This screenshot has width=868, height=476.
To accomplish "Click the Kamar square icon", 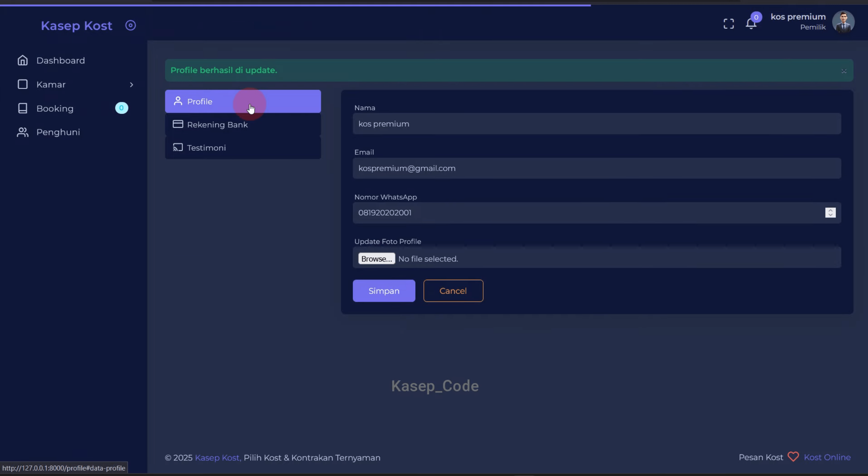I will [23, 84].
